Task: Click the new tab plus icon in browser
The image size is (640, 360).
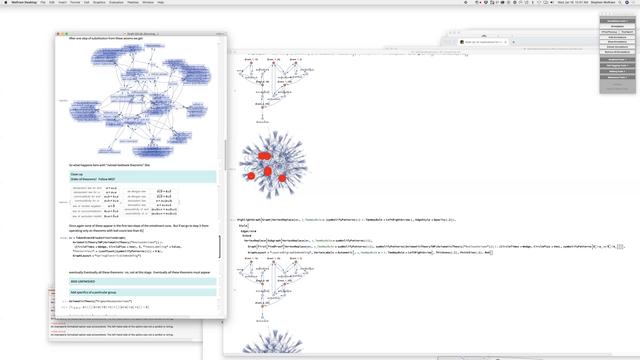Action: [x=513, y=42]
